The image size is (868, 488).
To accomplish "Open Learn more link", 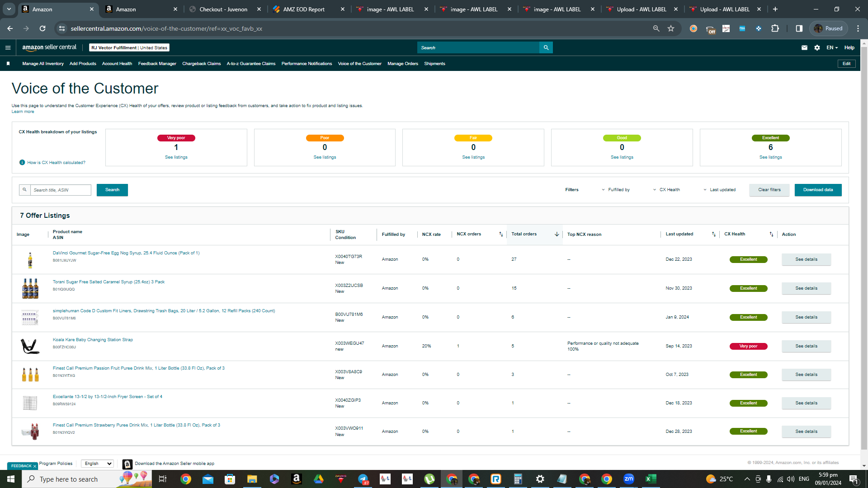I will [x=23, y=112].
